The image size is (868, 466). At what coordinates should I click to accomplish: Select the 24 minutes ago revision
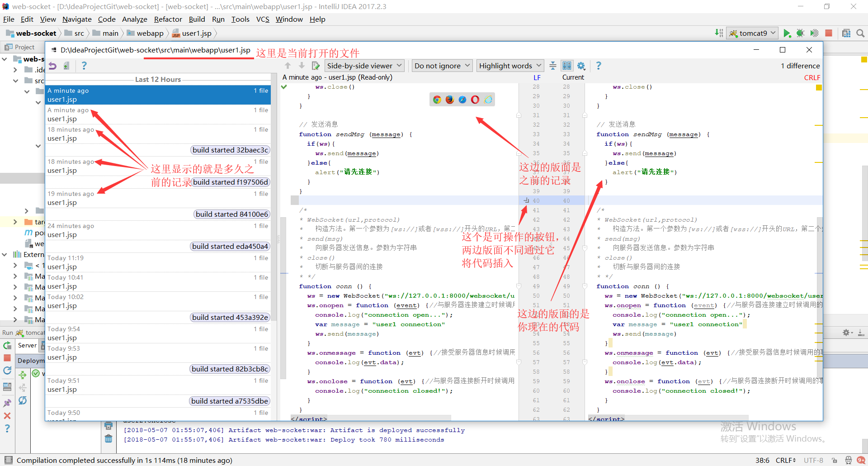158,230
